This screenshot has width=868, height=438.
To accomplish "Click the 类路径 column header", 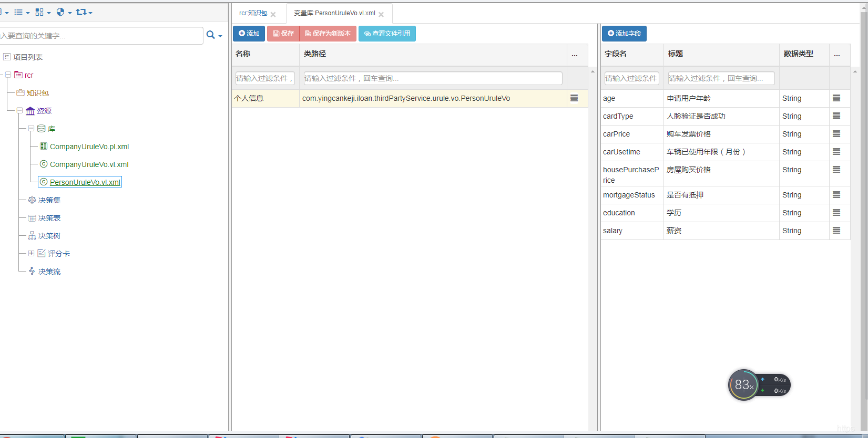I will pyautogui.click(x=433, y=54).
